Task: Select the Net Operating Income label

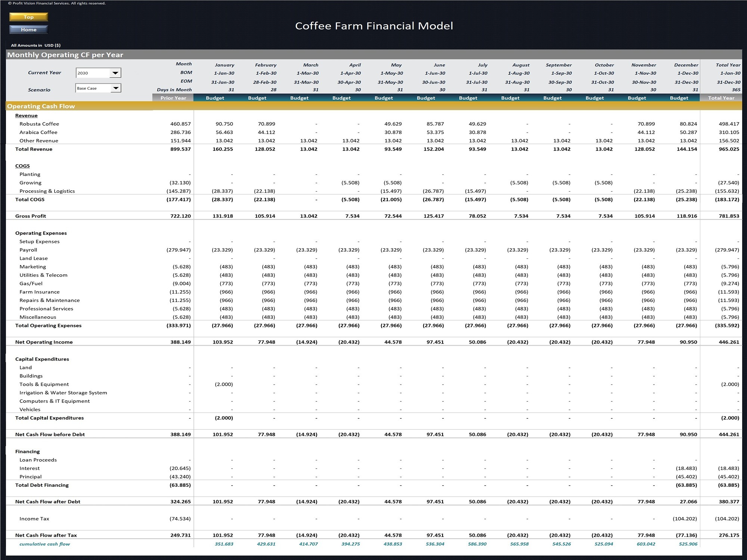Action: (44, 342)
